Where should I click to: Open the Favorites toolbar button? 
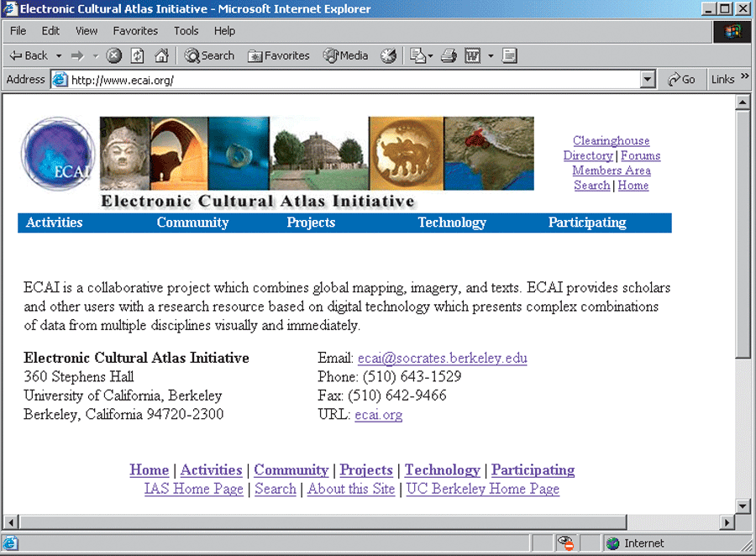(x=279, y=56)
